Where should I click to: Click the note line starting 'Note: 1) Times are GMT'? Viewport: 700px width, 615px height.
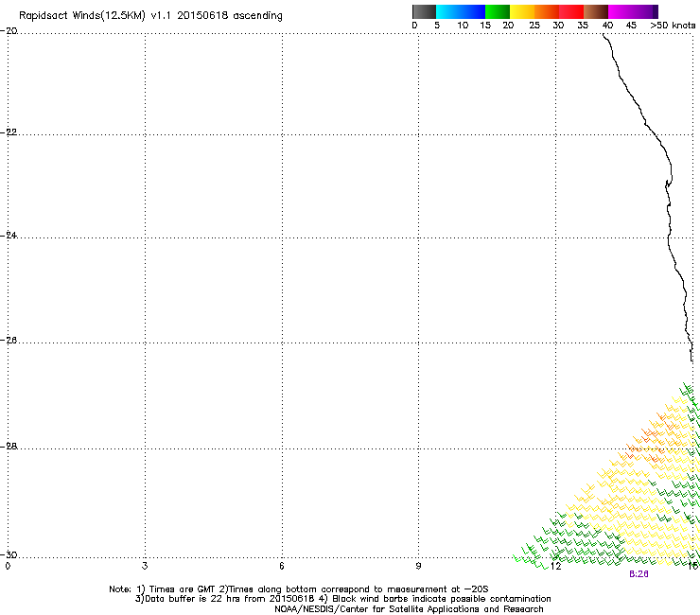tap(299, 589)
